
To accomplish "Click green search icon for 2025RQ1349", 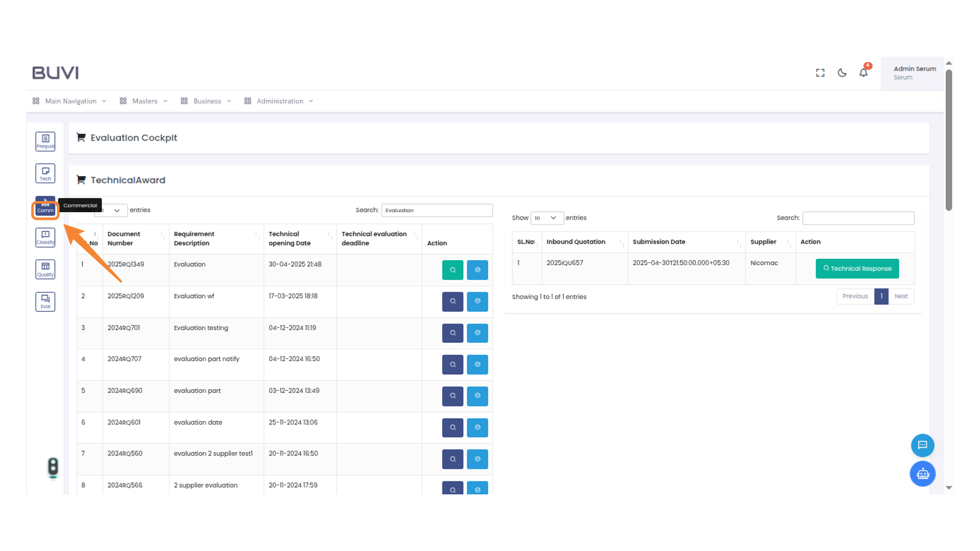I will coord(452,270).
